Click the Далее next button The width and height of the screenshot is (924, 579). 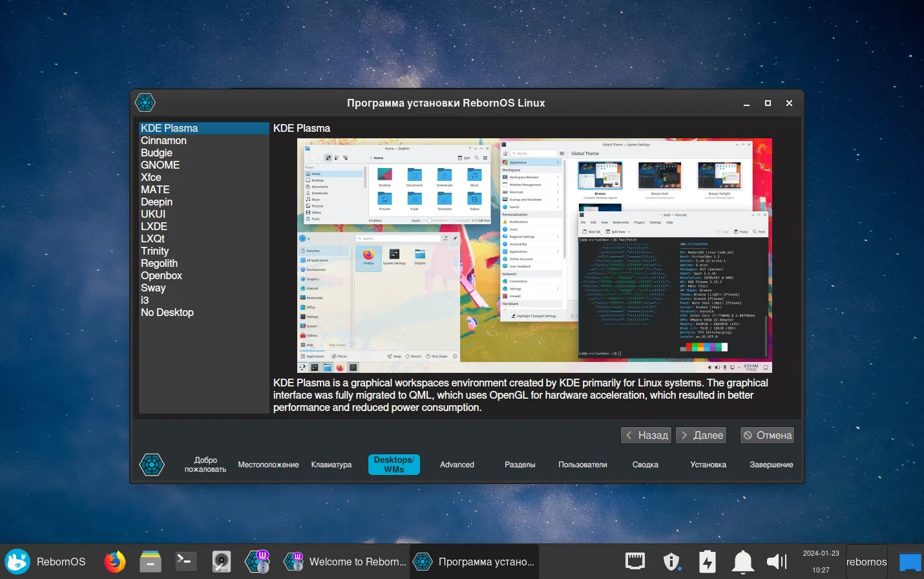[701, 435]
